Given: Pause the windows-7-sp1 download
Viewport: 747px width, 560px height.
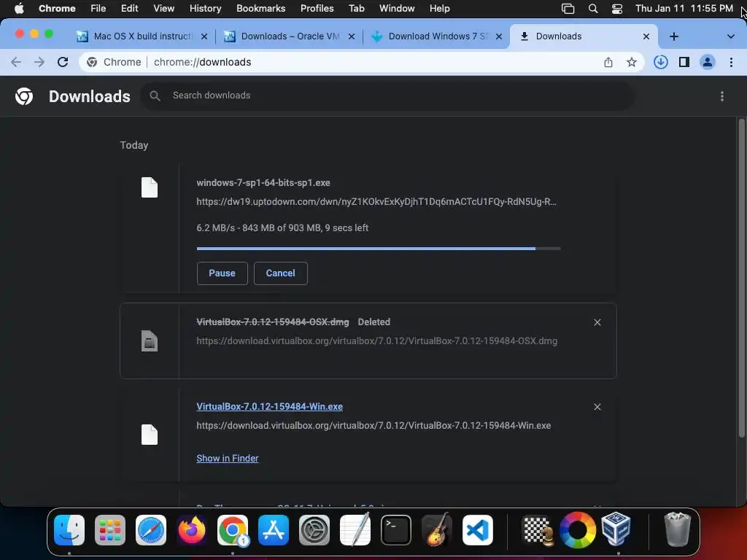Looking at the screenshot, I should (222, 273).
